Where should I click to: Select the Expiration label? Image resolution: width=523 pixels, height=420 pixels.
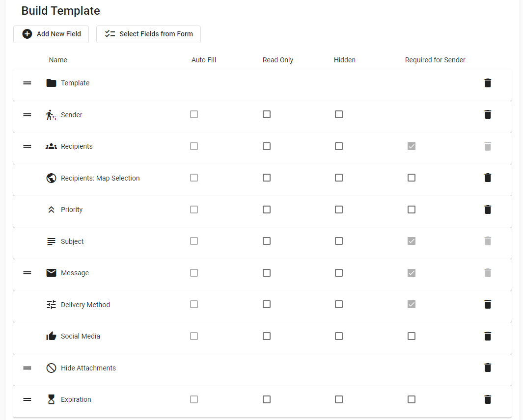point(76,399)
